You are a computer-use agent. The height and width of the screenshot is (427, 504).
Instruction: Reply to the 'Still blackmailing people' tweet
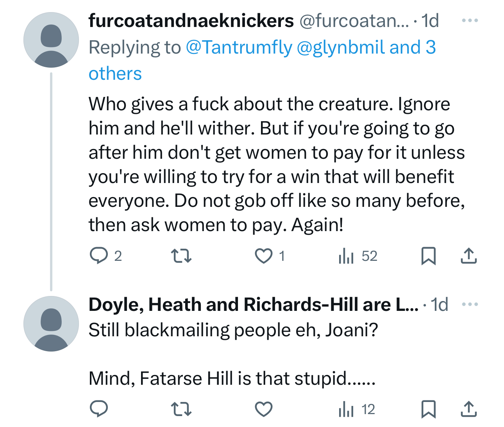click(x=99, y=409)
